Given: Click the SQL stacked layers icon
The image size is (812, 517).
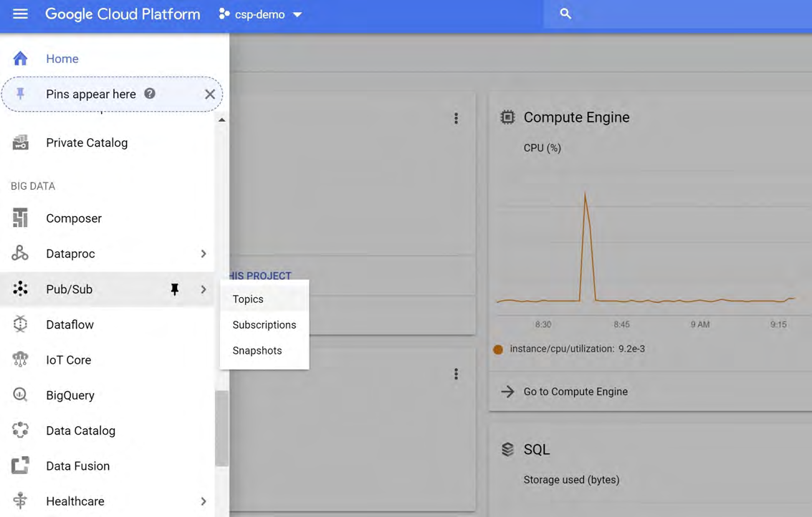Looking at the screenshot, I should tap(507, 449).
